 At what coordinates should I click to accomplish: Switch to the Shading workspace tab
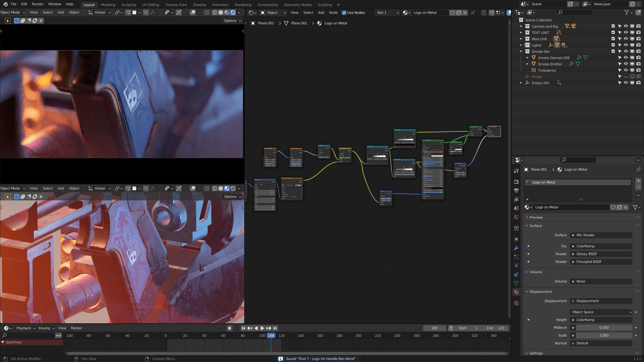[199, 5]
